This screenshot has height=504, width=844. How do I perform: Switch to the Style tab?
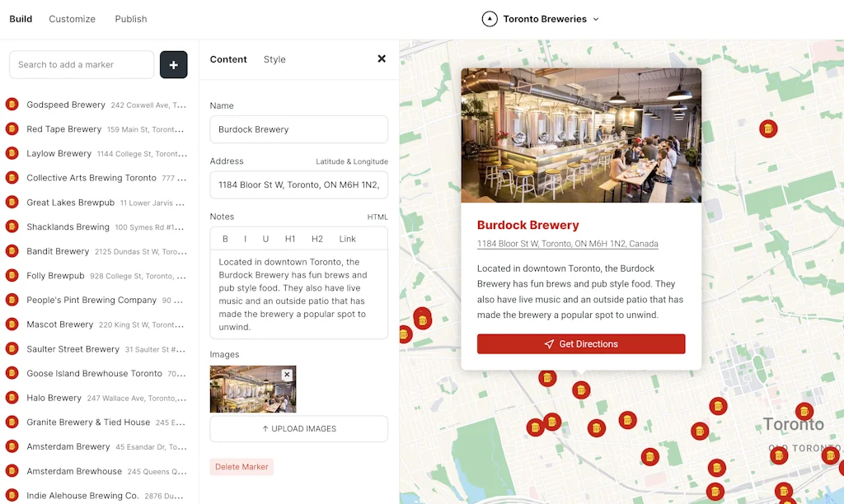tap(274, 59)
